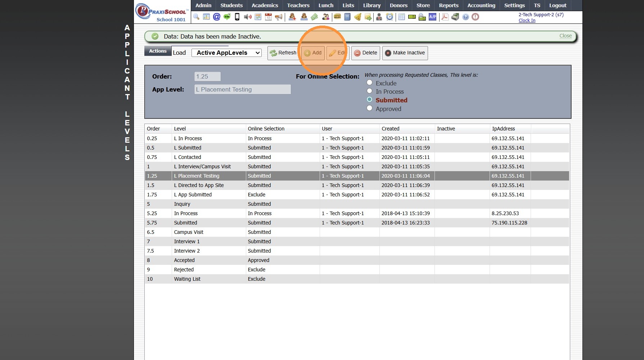The image size is (644, 360).
Task: Click the Clock In link
Action: tap(527, 21)
